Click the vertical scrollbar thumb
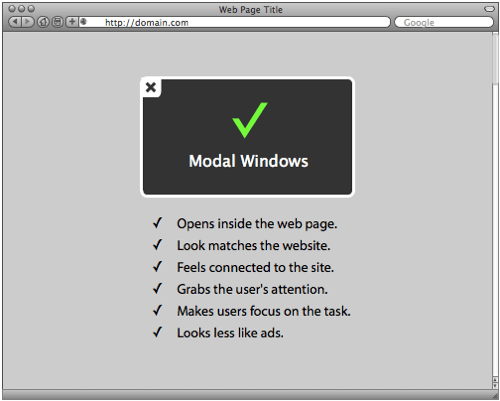Viewport: 500px width, 401px height. pos(496,58)
